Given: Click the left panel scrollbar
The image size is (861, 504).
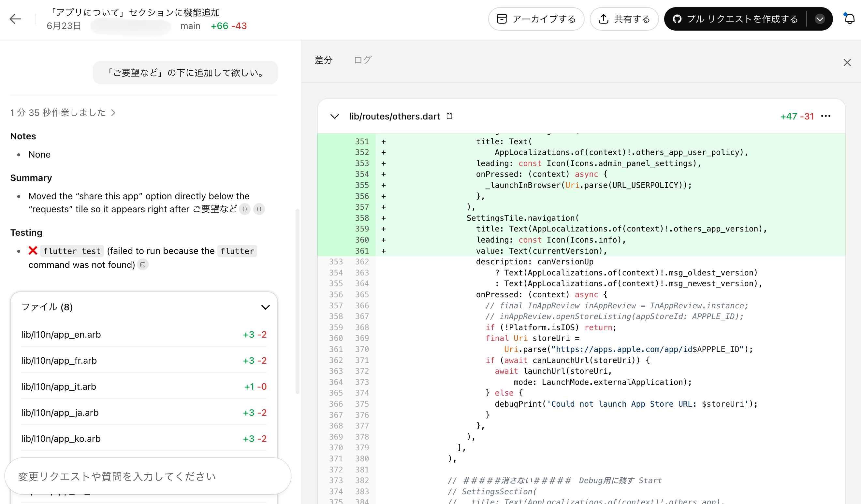Looking at the screenshot, I should (x=297, y=301).
